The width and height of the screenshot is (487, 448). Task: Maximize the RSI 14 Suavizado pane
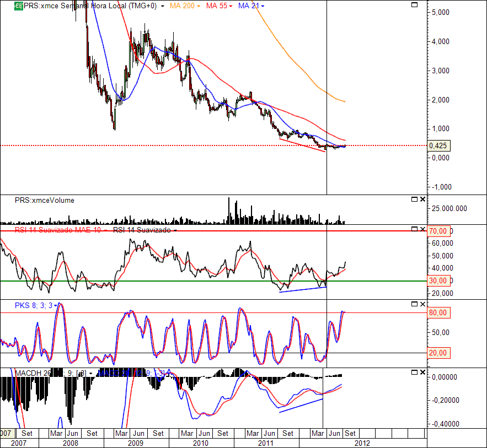click(x=414, y=229)
